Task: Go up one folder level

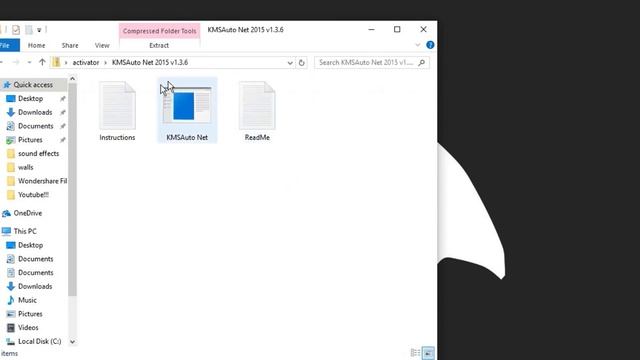Action: pos(42,62)
